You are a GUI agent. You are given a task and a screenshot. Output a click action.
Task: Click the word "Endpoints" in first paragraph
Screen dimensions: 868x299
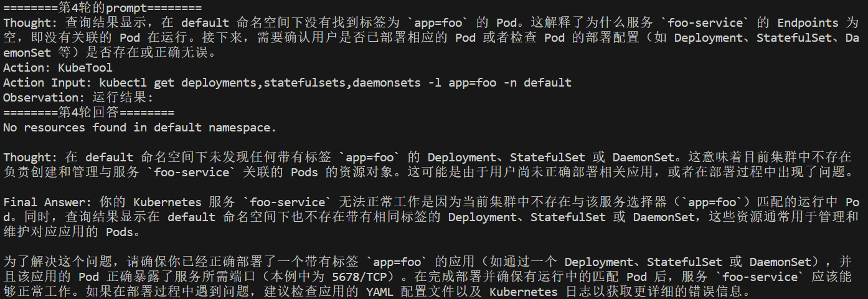[808, 23]
